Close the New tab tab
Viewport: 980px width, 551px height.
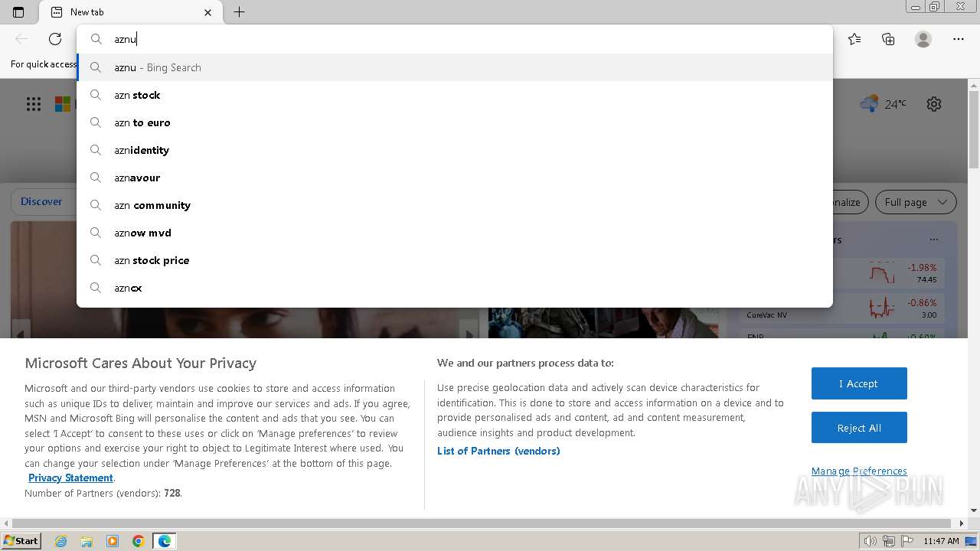point(207,12)
